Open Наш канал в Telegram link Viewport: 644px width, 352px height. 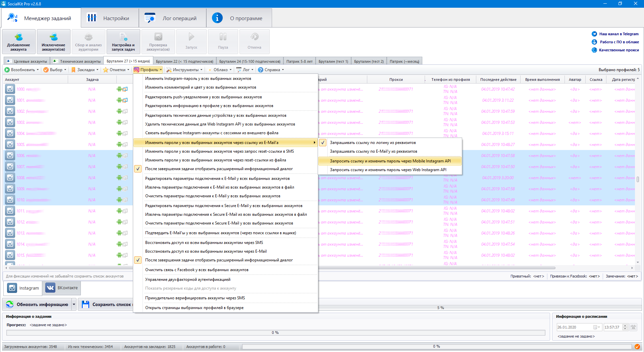click(619, 34)
